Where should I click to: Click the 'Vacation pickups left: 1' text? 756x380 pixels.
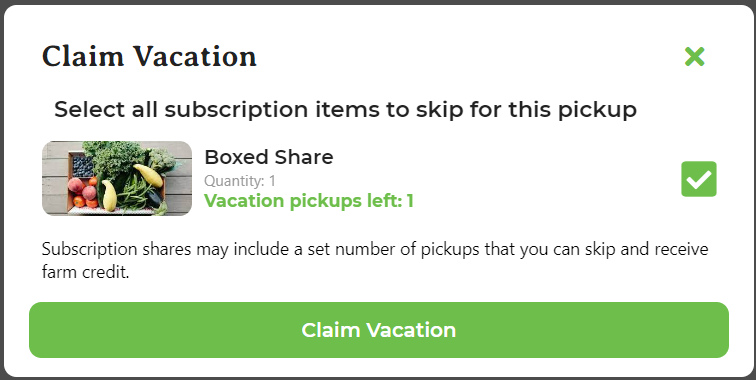tap(309, 201)
